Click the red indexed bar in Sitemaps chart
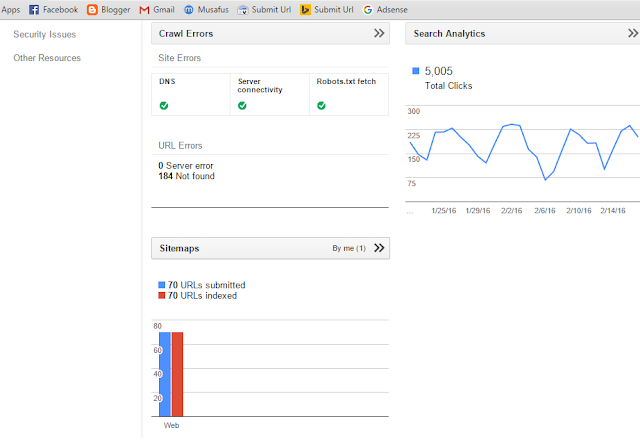This screenshot has height=444, width=640. (178, 374)
